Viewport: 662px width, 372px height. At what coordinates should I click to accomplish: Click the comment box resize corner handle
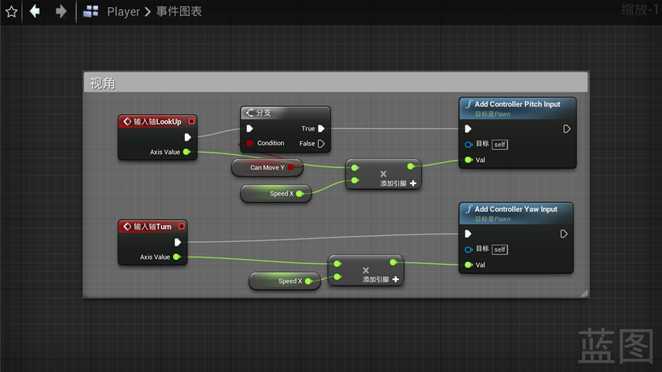(584, 293)
